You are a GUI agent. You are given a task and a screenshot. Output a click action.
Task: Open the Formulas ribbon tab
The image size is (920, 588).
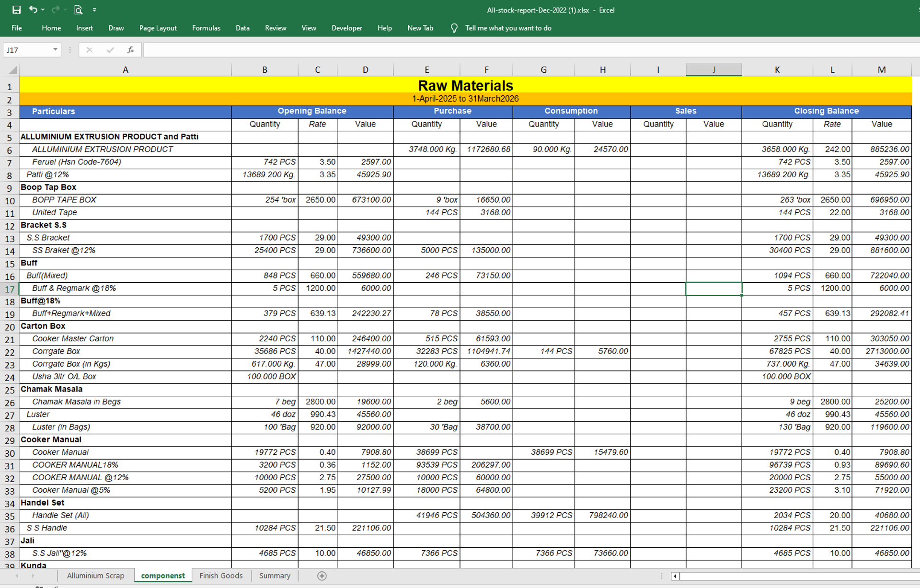(206, 28)
